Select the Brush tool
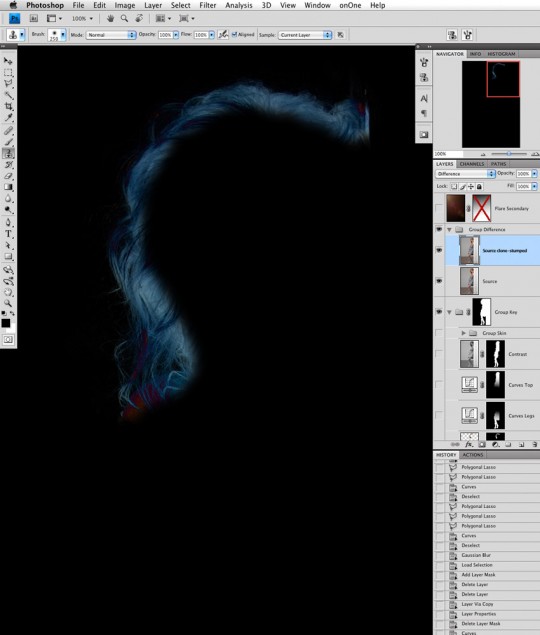540x635 pixels. coord(8,142)
